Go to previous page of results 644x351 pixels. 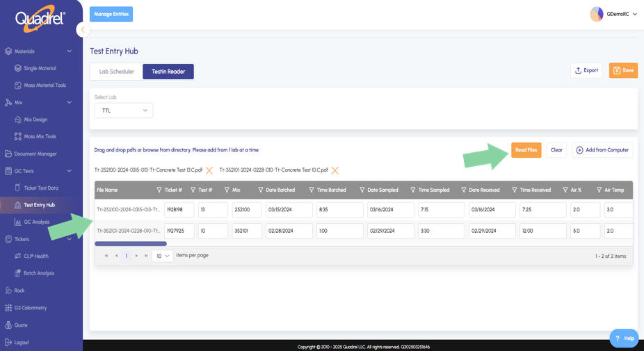(x=116, y=256)
